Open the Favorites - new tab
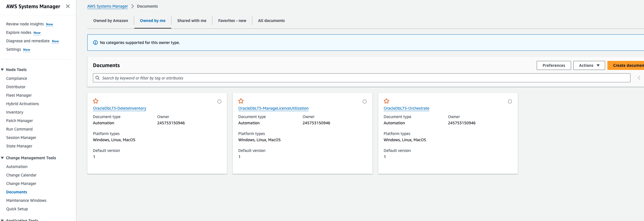 pyautogui.click(x=232, y=21)
